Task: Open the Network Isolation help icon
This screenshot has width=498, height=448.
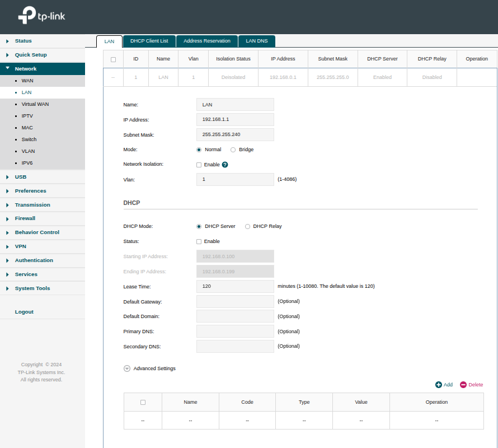Action: (x=225, y=165)
